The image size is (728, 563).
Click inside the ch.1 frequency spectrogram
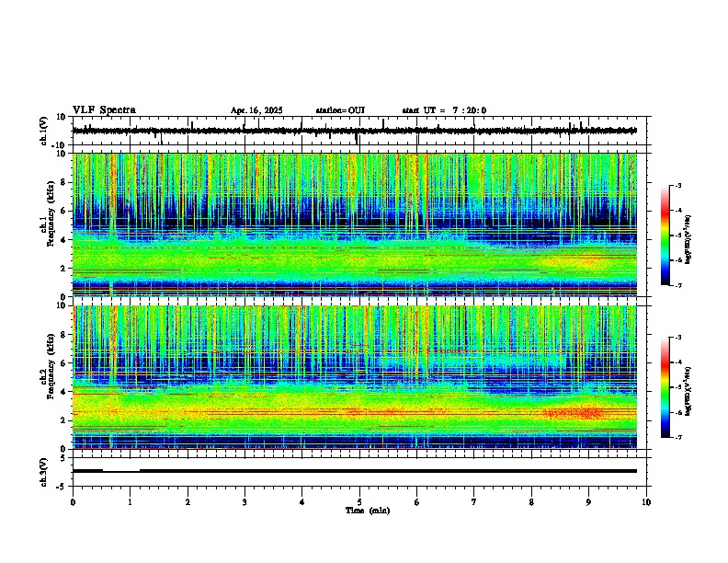pyautogui.click(x=354, y=224)
